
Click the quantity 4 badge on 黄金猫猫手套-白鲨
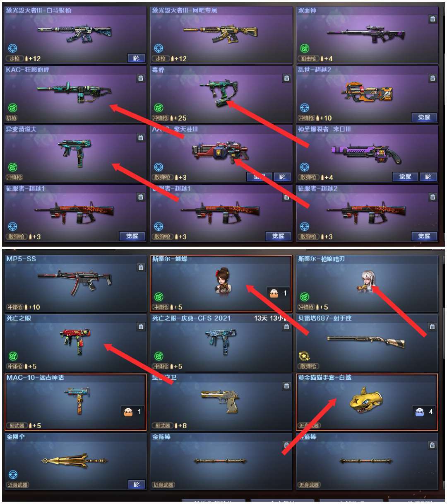tap(425, 411)
